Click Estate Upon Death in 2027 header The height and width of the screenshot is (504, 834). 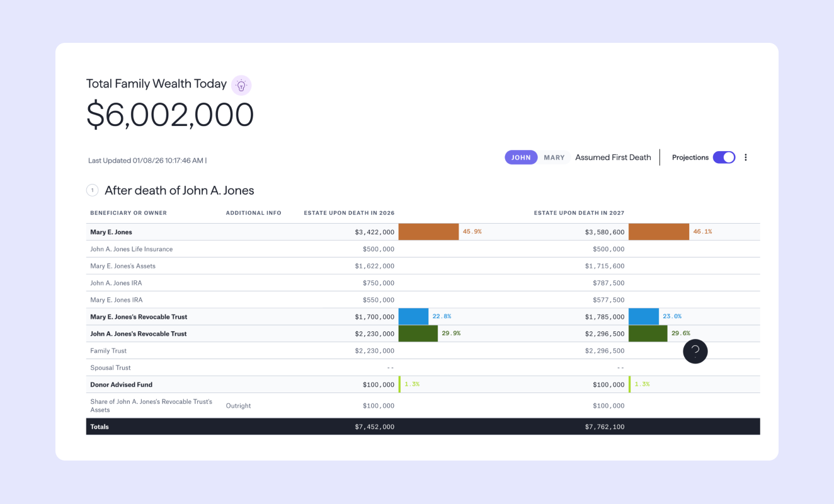coord(579,213)
